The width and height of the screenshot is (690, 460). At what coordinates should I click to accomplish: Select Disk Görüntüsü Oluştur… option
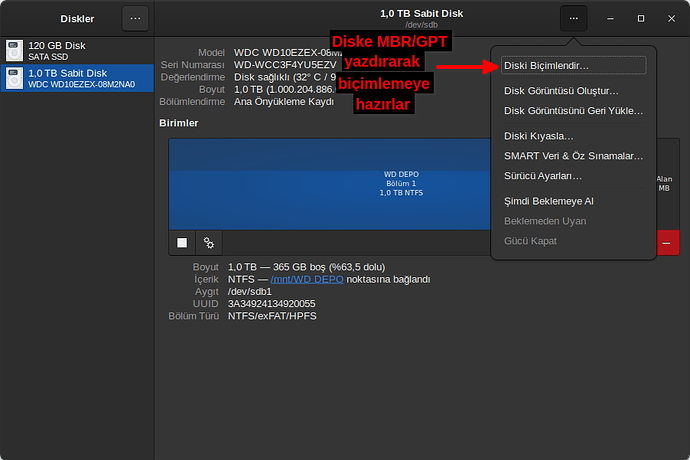pos(561,91)
